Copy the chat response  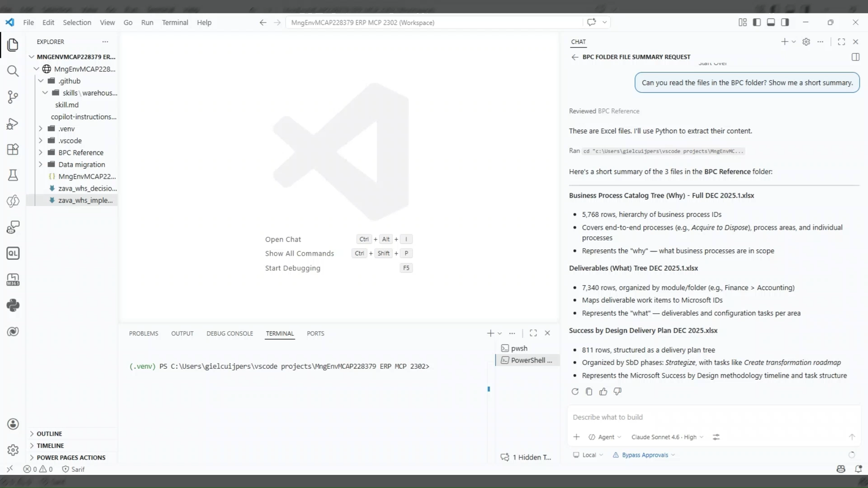(x=589, y=392)
